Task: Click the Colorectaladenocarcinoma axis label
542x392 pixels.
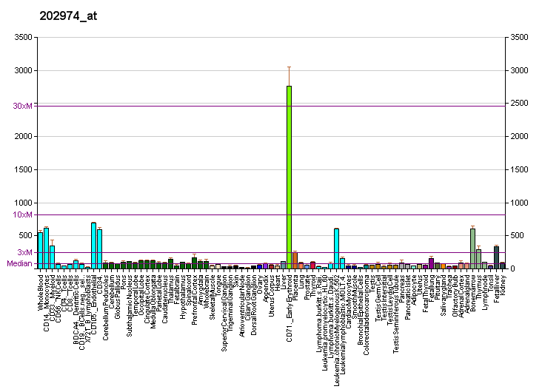Action: pos(366,315)
